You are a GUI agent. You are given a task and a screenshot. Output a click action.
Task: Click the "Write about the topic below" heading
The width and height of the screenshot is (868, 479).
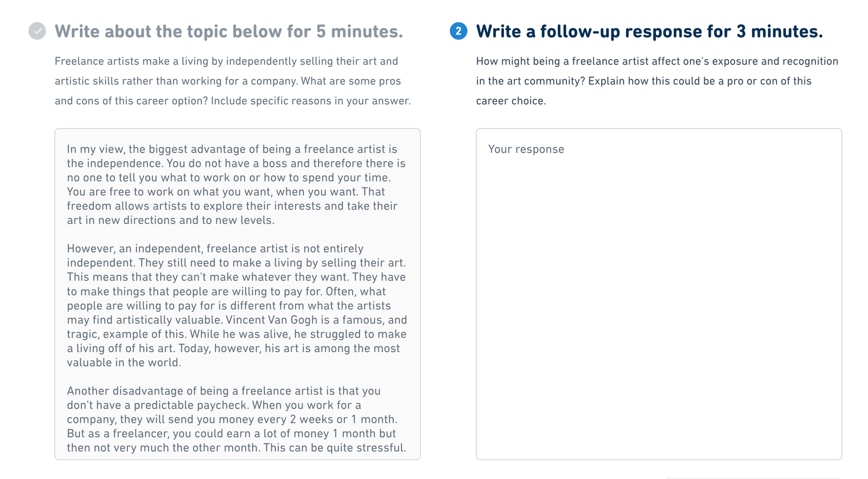coord(228,31)
